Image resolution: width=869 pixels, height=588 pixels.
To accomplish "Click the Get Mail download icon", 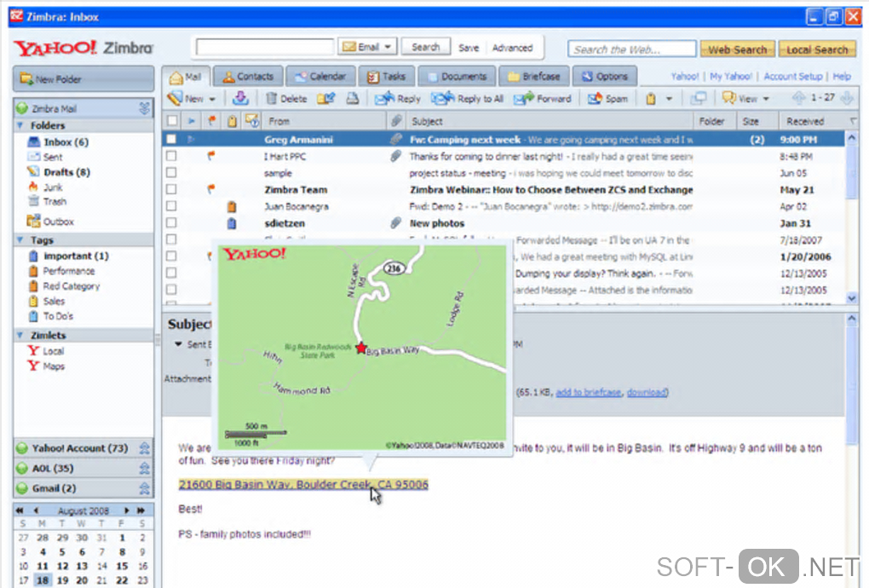I will pyautogui.click(x=240, y=98).
